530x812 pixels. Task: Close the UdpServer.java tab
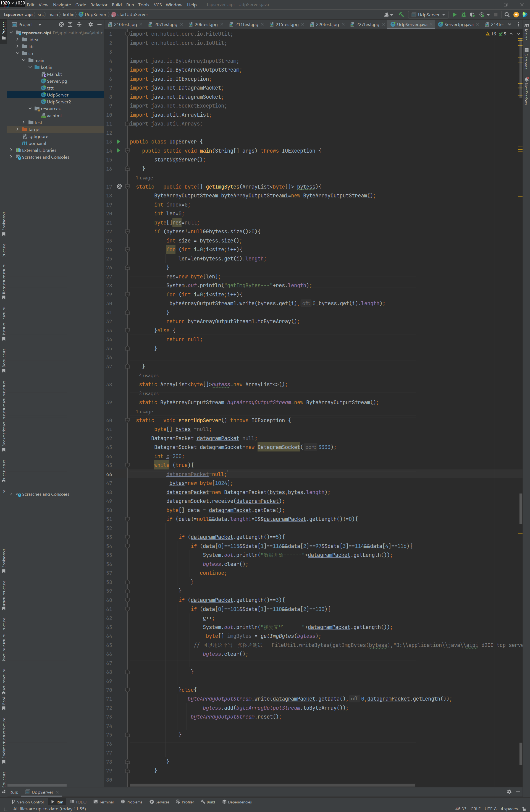[x=431, y=25]
